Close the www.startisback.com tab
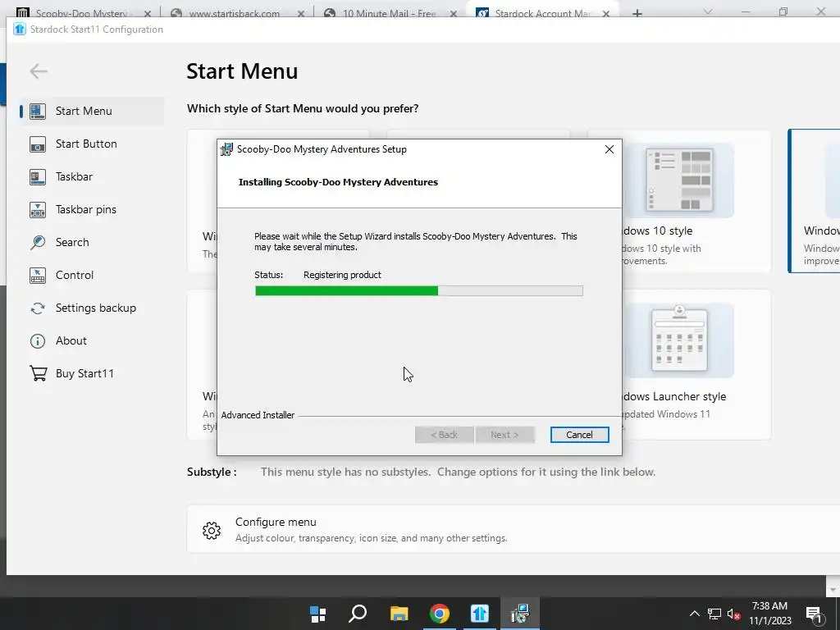This screenshot has width=840, height=630. click(x=300, y=14)
